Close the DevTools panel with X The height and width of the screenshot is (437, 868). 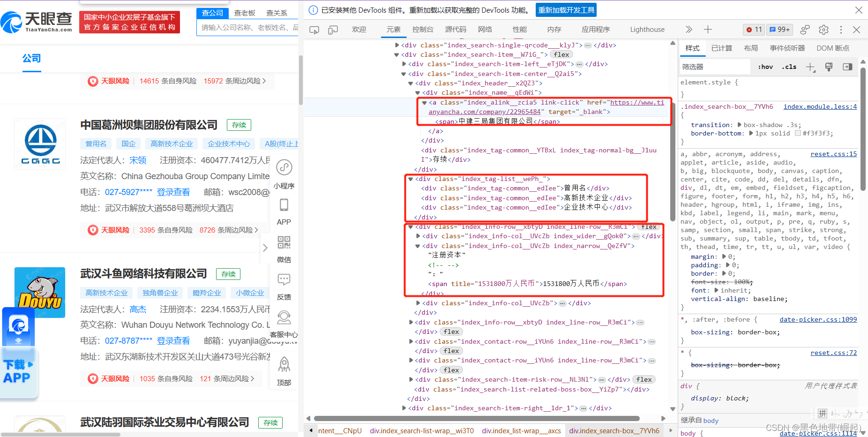pos(856,30)
